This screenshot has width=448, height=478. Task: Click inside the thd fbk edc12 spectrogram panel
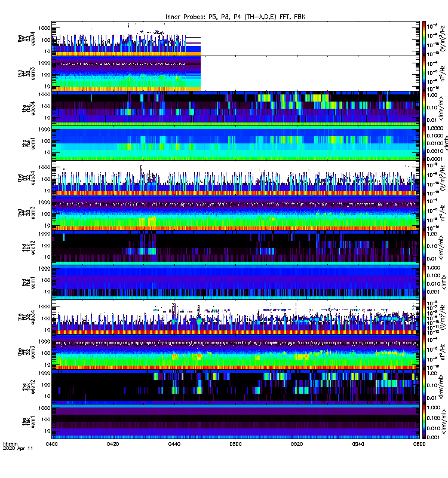(x=235, y=247)
